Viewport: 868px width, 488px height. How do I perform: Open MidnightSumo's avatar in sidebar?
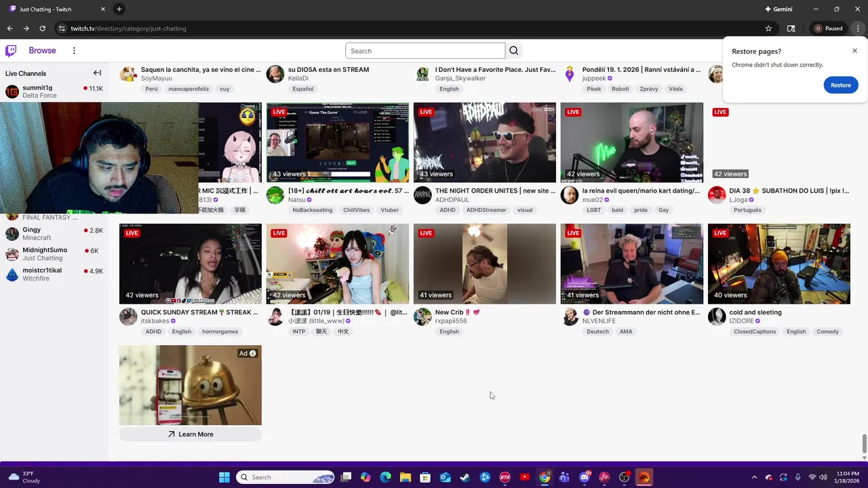(x=12, y=254)
